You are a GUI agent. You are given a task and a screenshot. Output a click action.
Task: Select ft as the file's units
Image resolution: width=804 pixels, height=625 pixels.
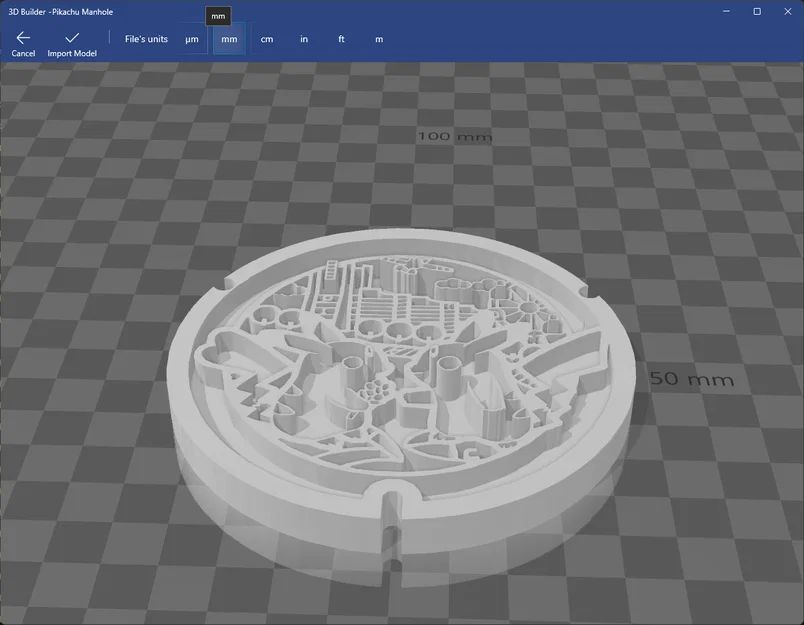tap(341, 39)
